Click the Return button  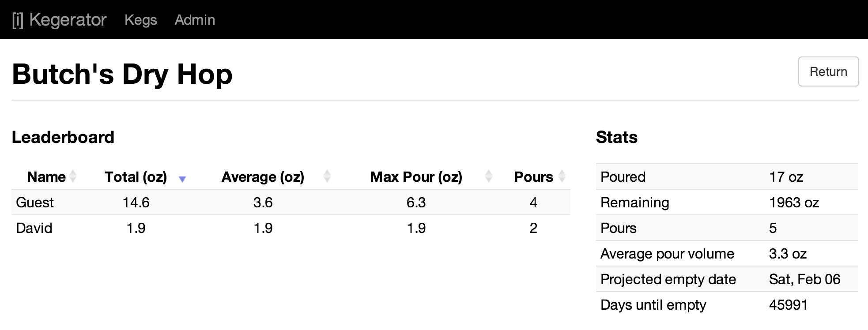pos(828,71)
